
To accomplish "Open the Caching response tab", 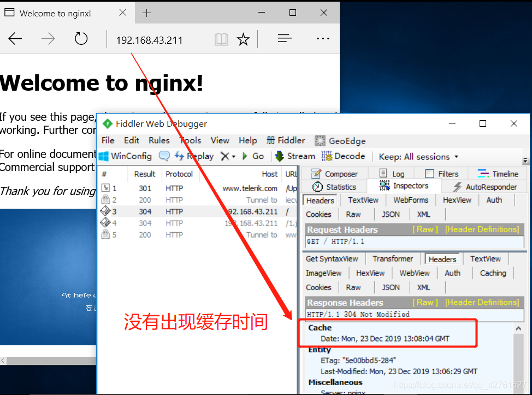I will (493, 273).
